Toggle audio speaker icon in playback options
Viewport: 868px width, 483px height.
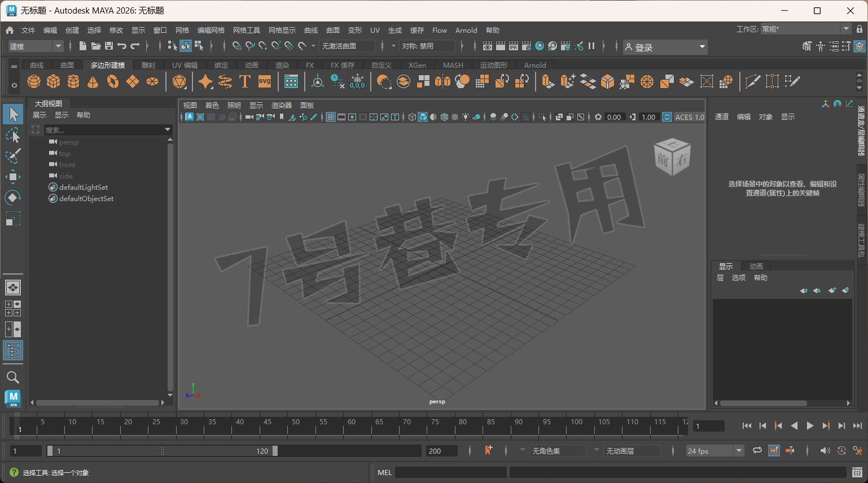(x=825, y=450)
